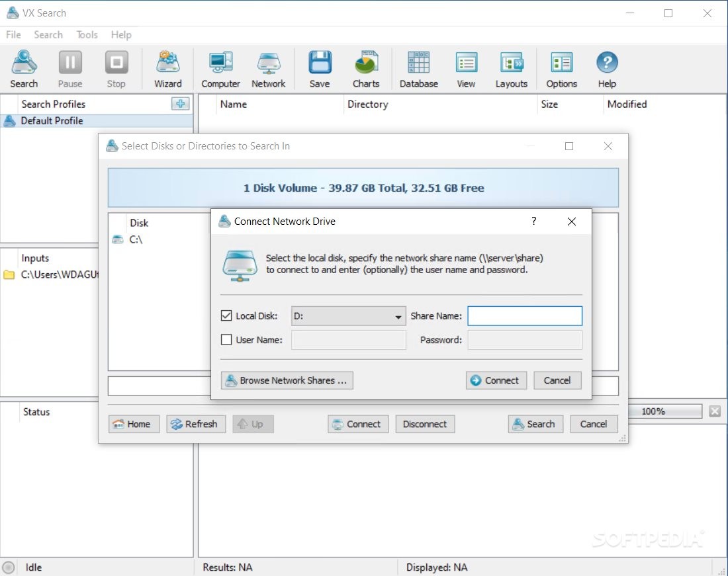Click the Directory column header
This screenshot has height=576, width=728.
368,104
